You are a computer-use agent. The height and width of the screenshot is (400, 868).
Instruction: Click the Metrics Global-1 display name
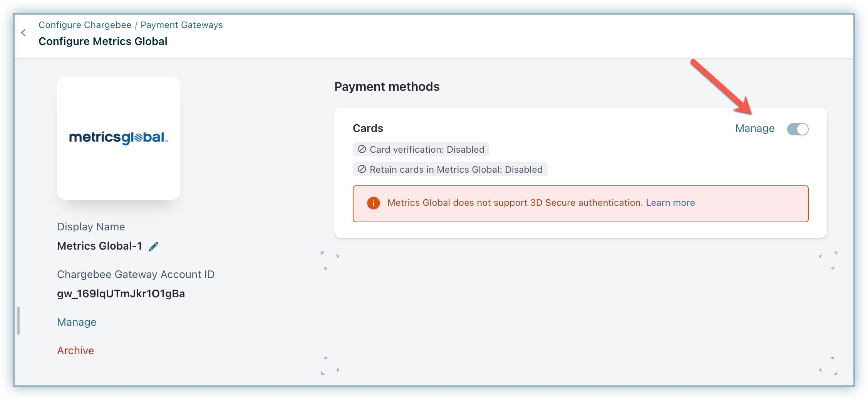99,246
